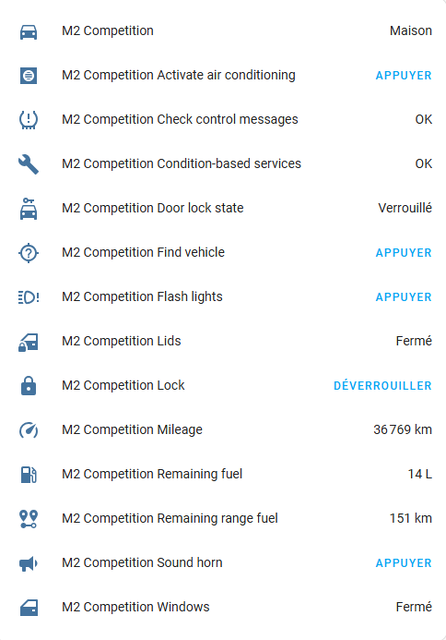446x640 pixels.
Task: Tap APPUYER to sound horn
Action: 404,563
